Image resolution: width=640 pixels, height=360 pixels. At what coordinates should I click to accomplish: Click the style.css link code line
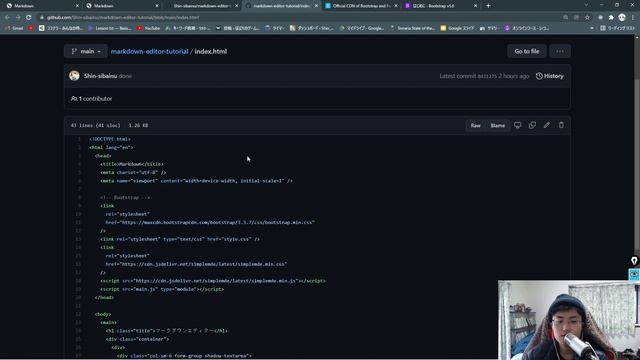point(180,239)
